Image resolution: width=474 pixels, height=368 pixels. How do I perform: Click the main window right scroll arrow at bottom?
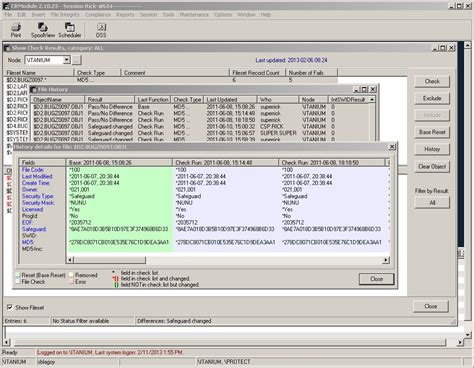[460, 342]
